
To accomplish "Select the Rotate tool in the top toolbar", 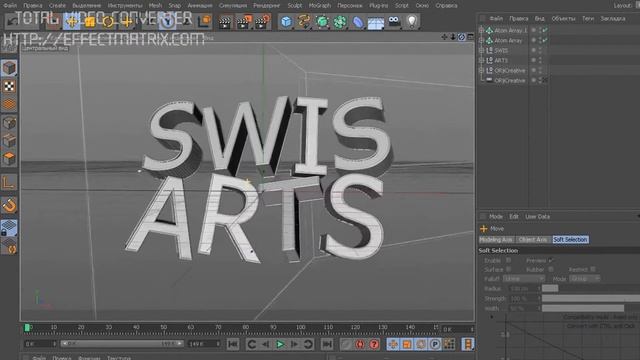I will pyautogui.click(x=108, y=22).
